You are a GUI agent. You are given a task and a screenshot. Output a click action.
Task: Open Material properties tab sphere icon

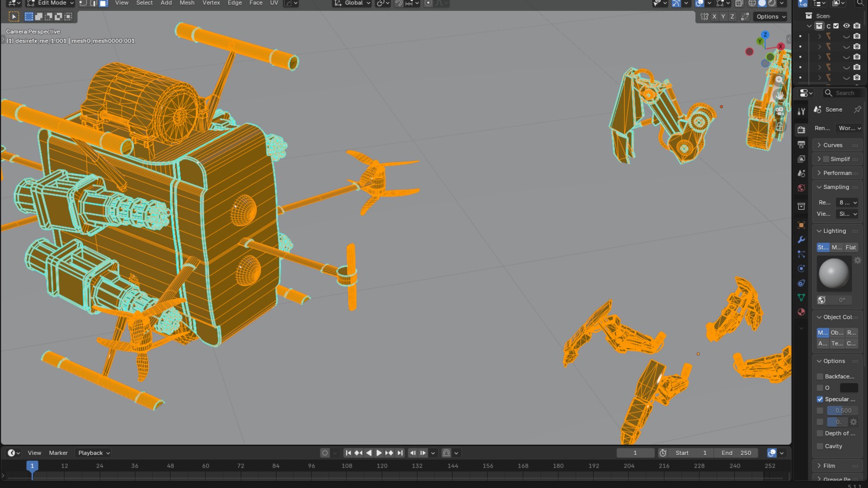pyautogui.click(x=801, y=312)
